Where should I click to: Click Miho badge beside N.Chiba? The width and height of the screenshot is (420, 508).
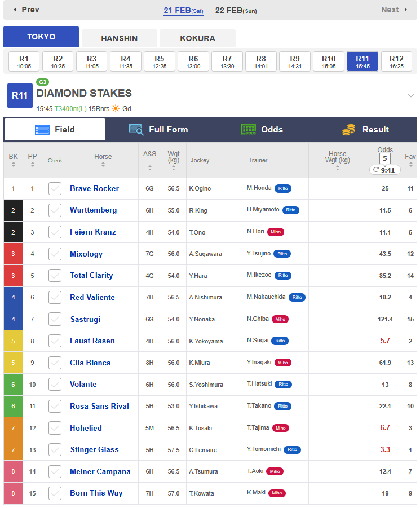pyautogui.click(x=280, y=319)
